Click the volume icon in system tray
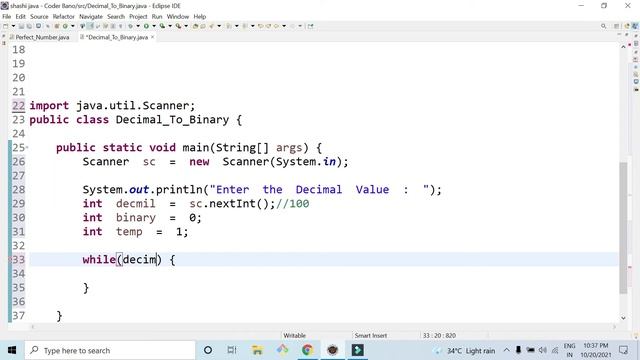The height and width of the screenshot is (360, 640). pyautogui.click(x=542, y=350)
